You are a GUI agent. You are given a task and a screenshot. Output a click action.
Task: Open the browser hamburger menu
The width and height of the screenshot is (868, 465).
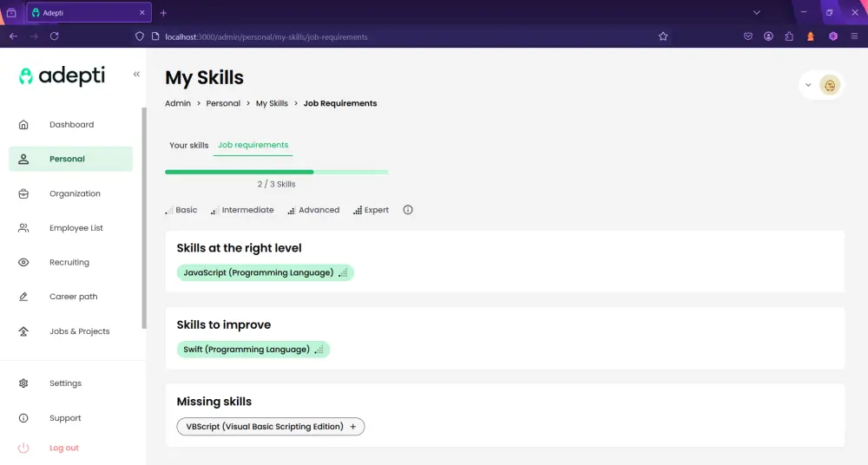coord(855,36)
